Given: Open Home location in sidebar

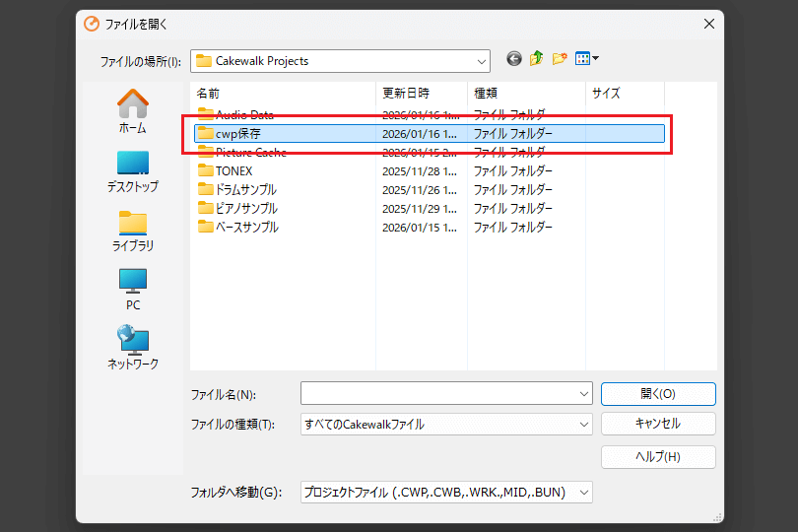Looking at the screenshot, I should click(132, 111).
